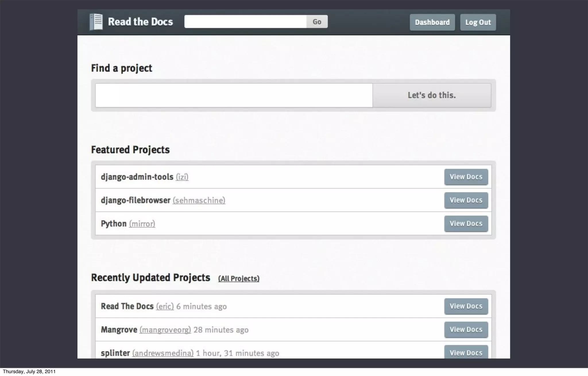588x376 pixels.
Task: Hit the Go search button
Action: coord(317,22)
